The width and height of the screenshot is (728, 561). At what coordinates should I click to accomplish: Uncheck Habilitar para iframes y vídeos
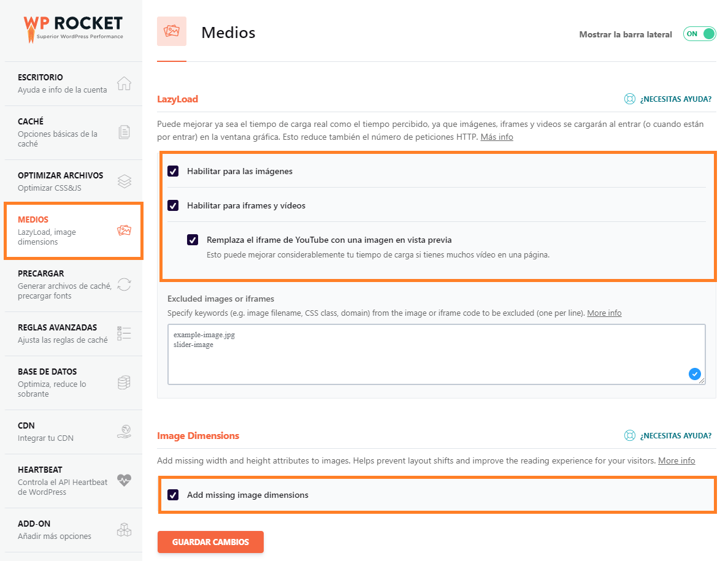[x=173, y=205]
